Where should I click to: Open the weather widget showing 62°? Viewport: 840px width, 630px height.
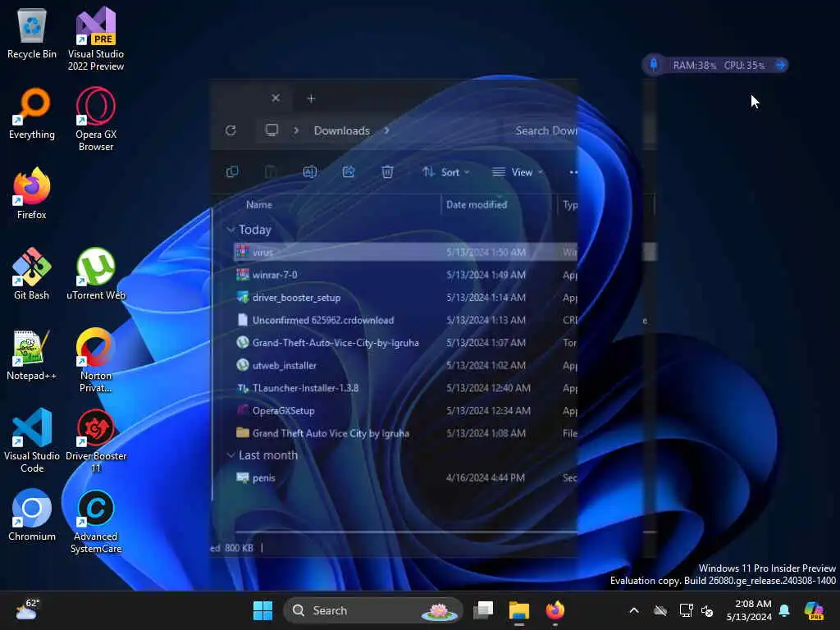click(28, 610)
